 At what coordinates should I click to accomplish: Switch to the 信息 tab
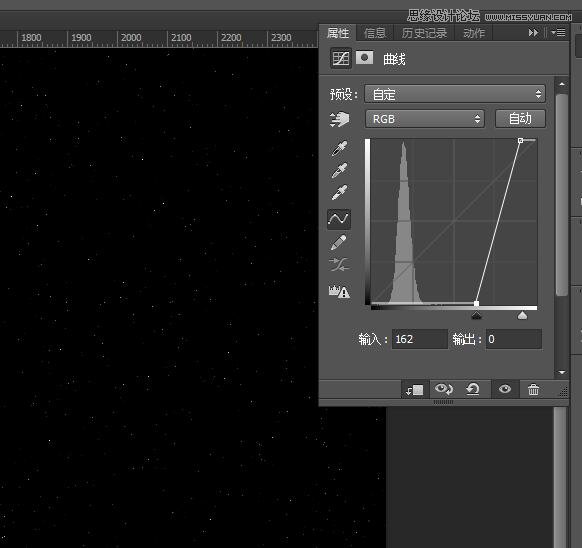click(x=375, y=33)
